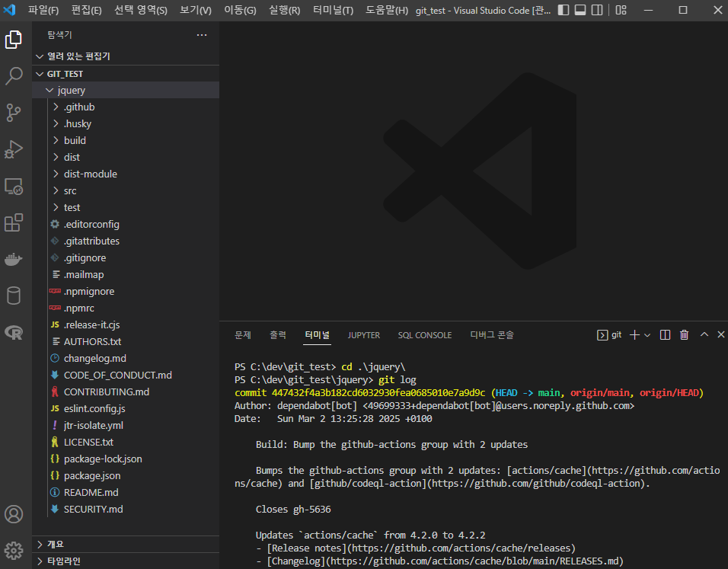Expand the 타임라인 section

click(126, 561)
